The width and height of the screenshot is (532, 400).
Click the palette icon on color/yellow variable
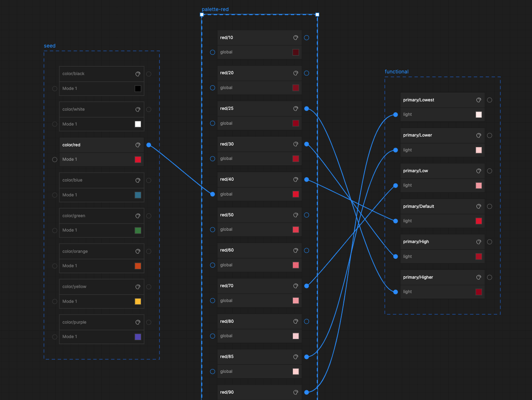(x=138, y=286)
